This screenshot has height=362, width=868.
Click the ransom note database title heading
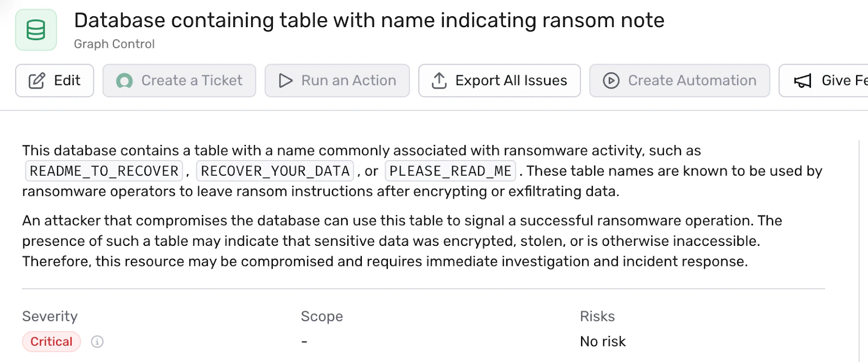coord(369,21)
